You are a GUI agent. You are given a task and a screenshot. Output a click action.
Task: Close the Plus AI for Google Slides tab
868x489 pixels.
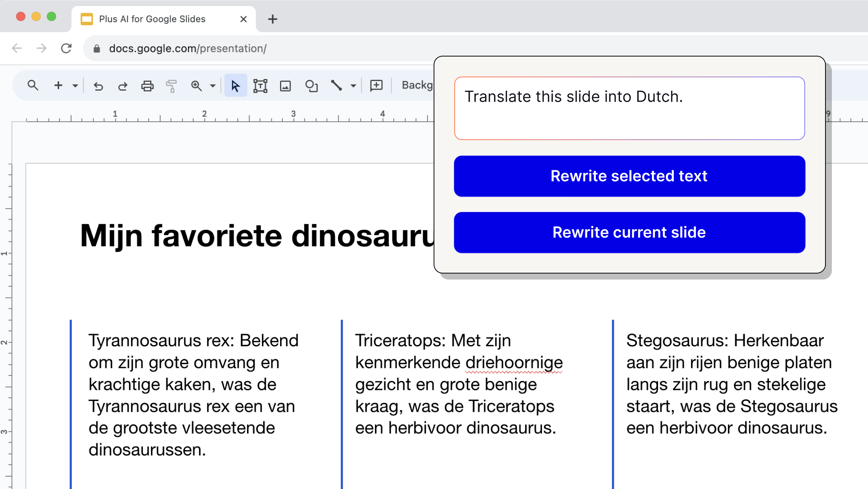243,19
